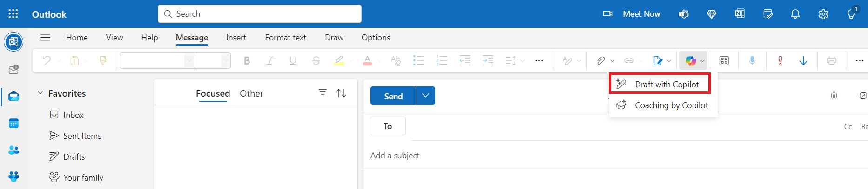Select the Format Painter
The image size is (868, 189).
(x=103, y=60)
